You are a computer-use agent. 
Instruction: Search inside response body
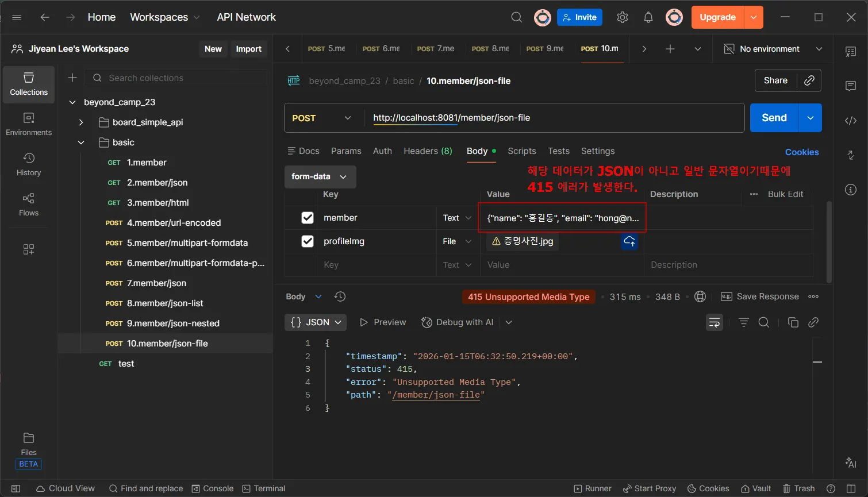pyautogui.click(x=764, y=322)
